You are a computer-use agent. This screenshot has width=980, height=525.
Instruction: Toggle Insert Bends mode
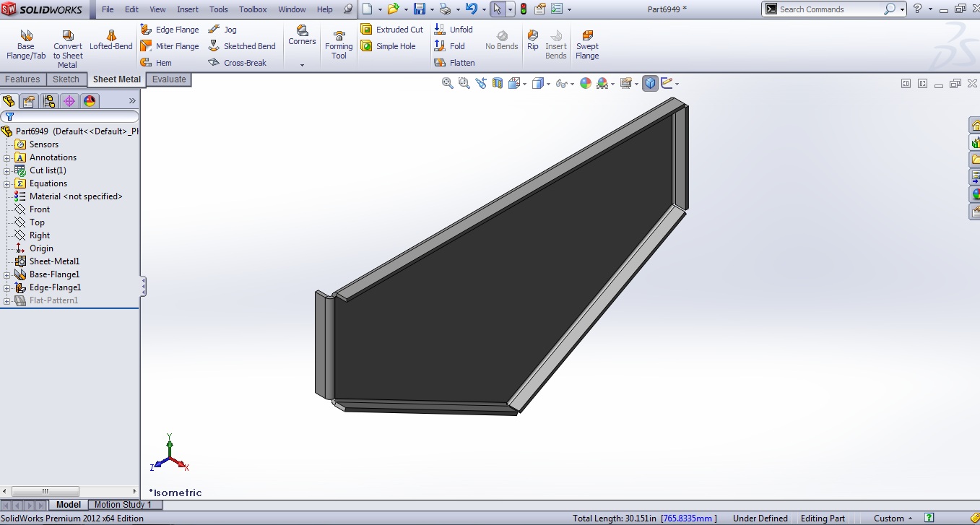(555, 43)
